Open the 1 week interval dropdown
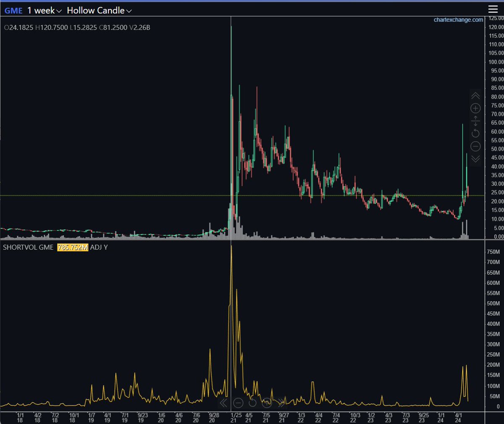The height and width of the screenshot is (424, 504). pyautogui.click(x=45, y=11)
